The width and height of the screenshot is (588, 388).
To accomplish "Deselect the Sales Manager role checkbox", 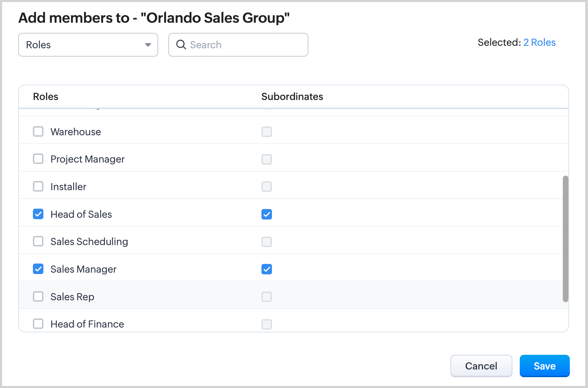I will pyautogui.click(x=38, y=269).
